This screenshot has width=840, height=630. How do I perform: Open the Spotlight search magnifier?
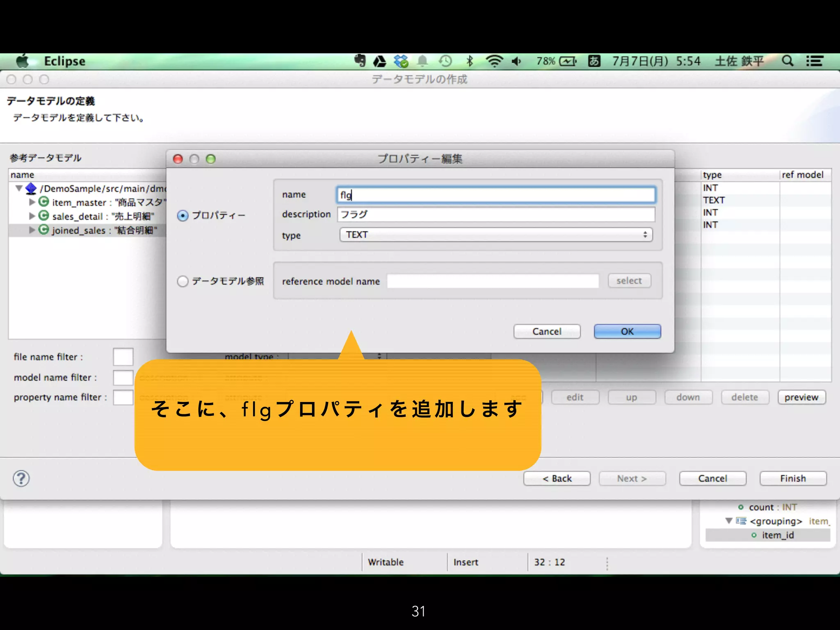787,61
